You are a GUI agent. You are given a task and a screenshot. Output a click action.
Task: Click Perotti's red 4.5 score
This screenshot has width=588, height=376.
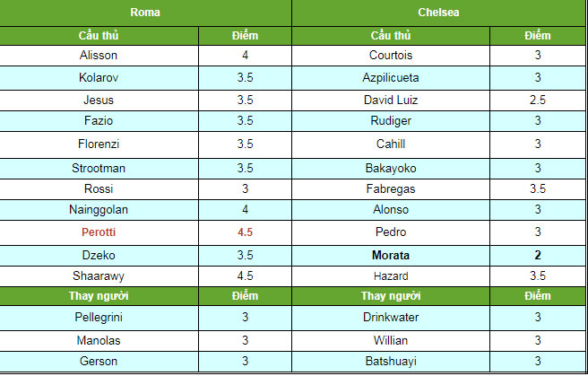click(245, 232)
